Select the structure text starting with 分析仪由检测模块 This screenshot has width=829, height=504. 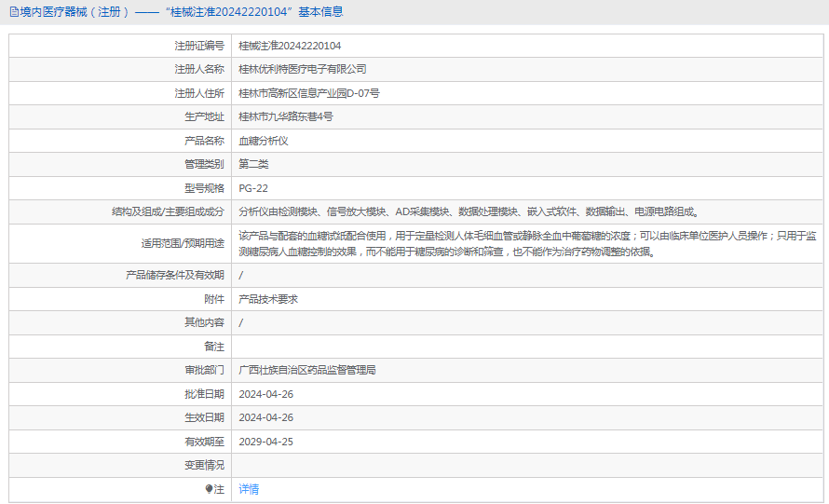tap(469, 211)
